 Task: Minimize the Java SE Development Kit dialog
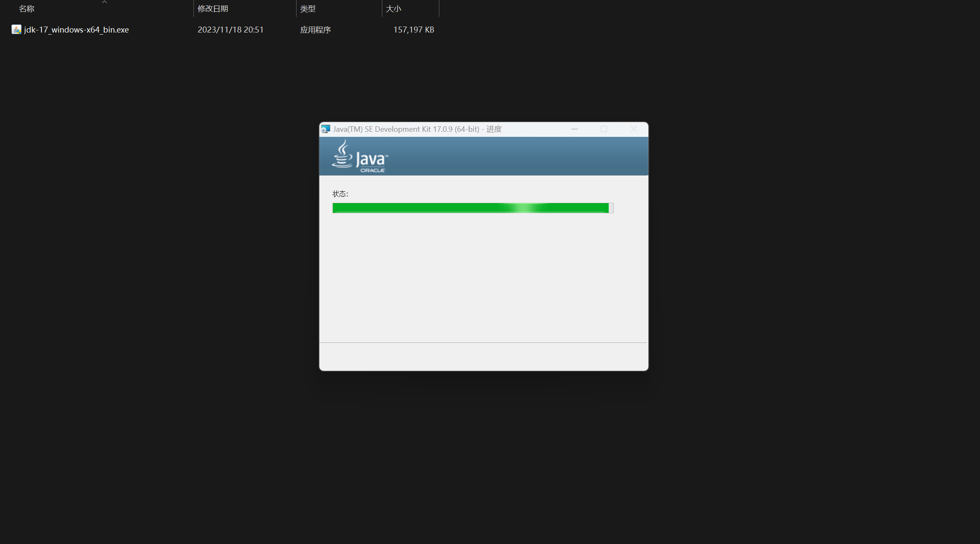(x=574, y=129)
